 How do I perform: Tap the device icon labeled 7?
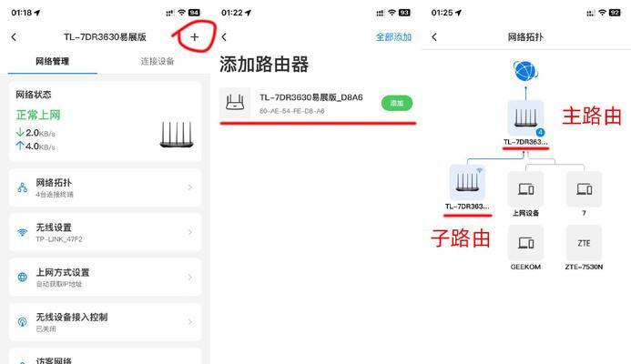click(584, 189)
